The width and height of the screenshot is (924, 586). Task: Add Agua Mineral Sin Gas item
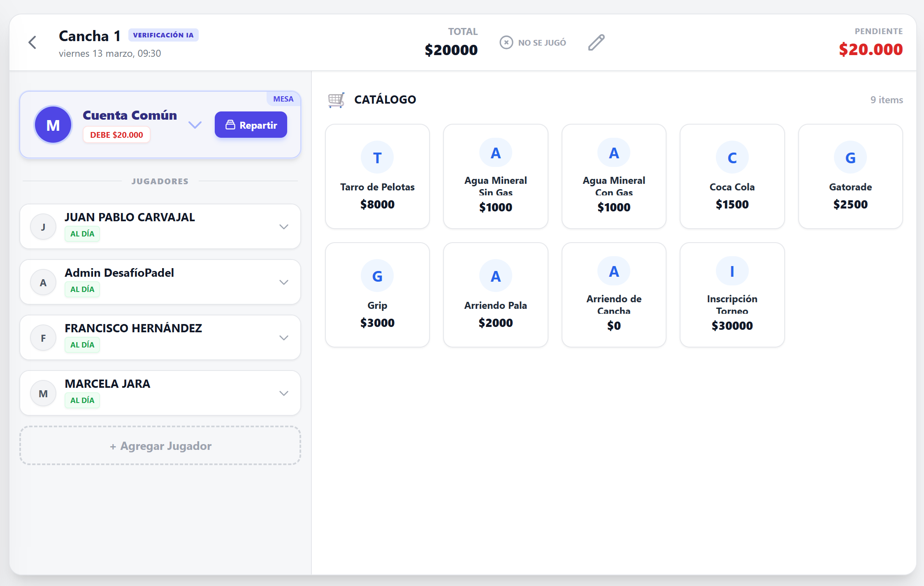(495, 176)
